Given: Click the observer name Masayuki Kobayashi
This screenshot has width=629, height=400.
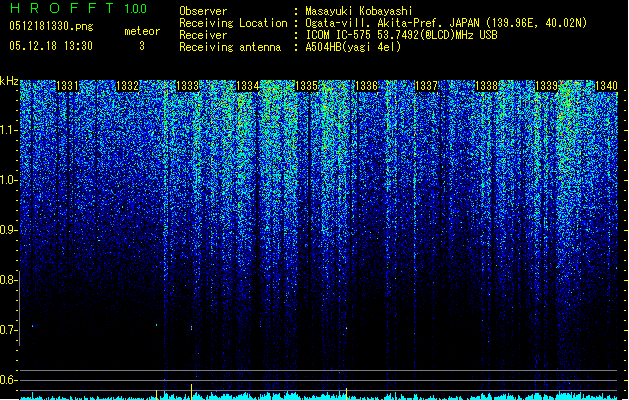Looking at the screenshot, I should pos(359,11).
